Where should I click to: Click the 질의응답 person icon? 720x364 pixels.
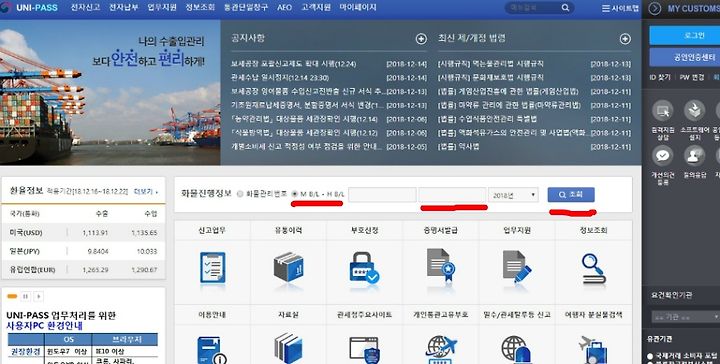point(694,156)
